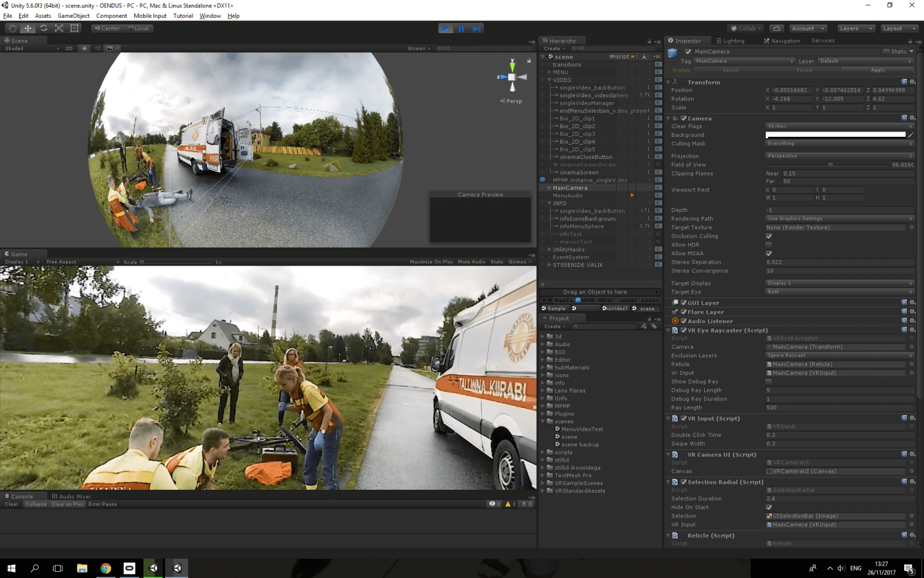Viewport: 924px width, 578px height.
Task: Enable Allow HDR checkbox
Action: coord(769,245)
